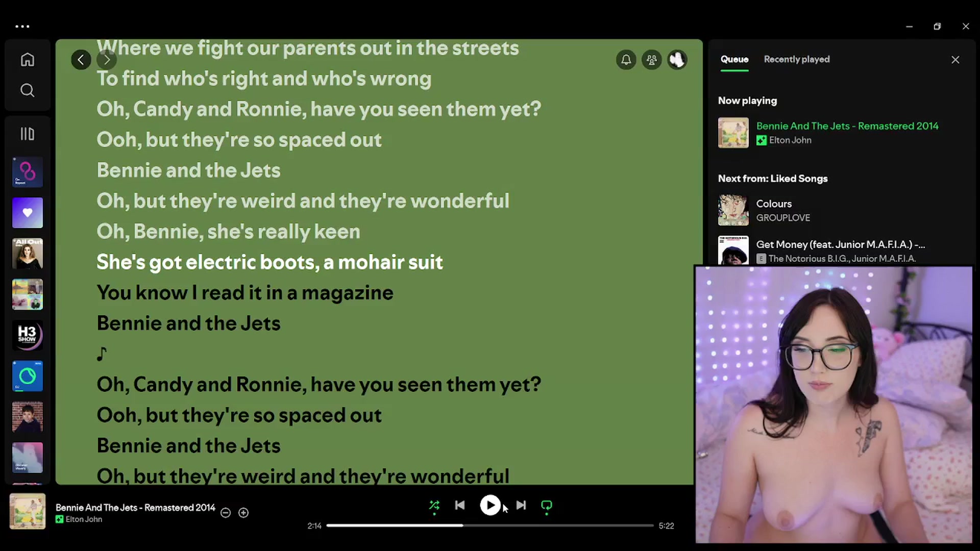Open the What's New bell notifications
This screenshot has width=980, height=551.
click(x=626, y=60)
